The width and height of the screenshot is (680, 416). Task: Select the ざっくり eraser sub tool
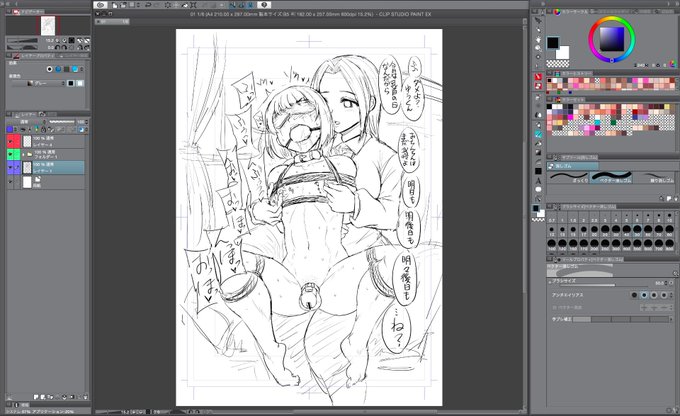pos(568,177)
